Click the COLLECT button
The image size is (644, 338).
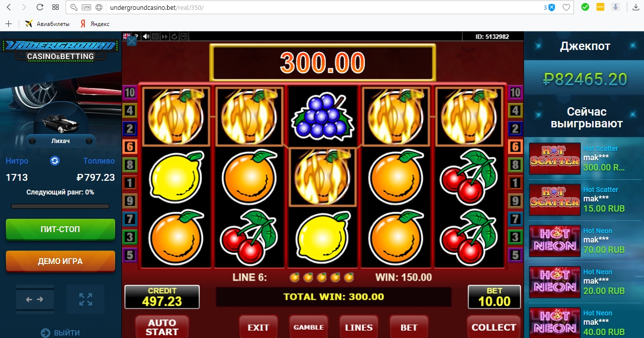tap(494, 327)
